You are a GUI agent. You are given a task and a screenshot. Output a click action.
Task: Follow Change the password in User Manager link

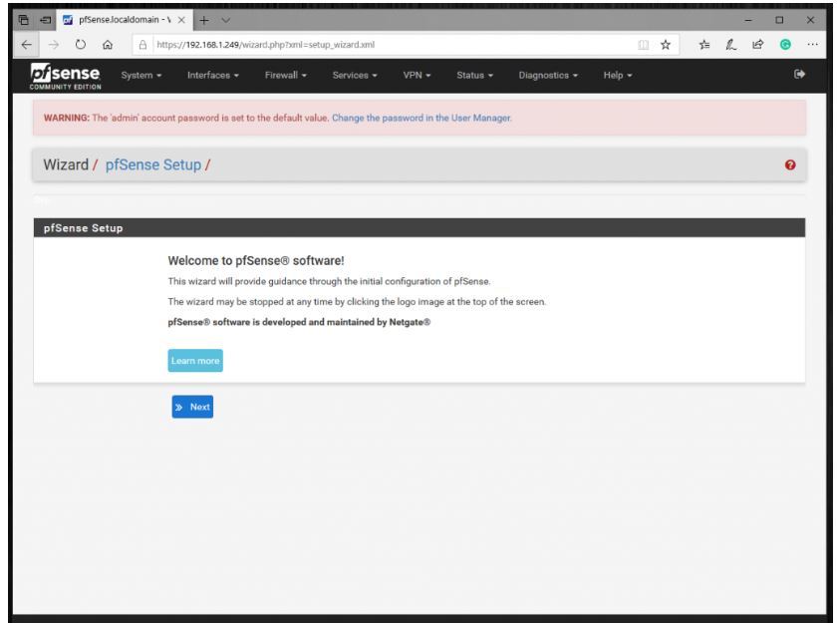(x=421, y=118)
